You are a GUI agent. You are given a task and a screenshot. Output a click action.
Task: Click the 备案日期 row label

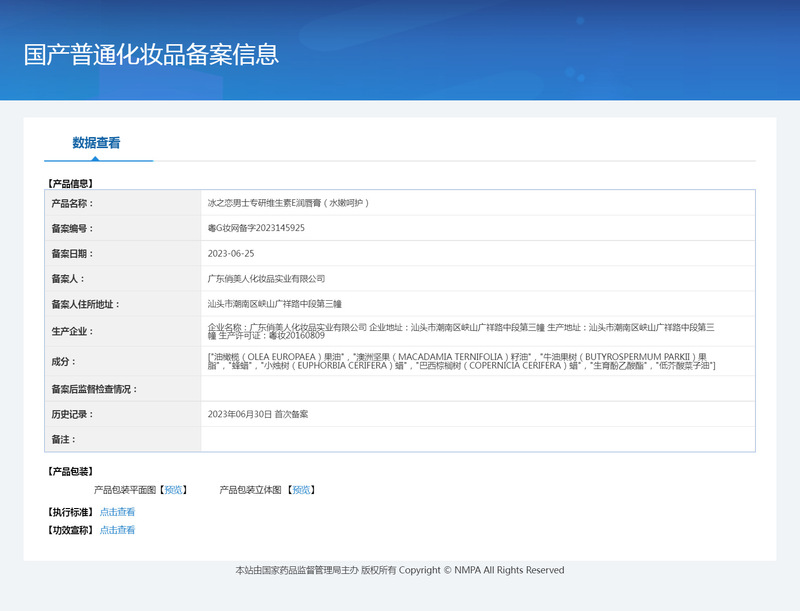point(72,254)
